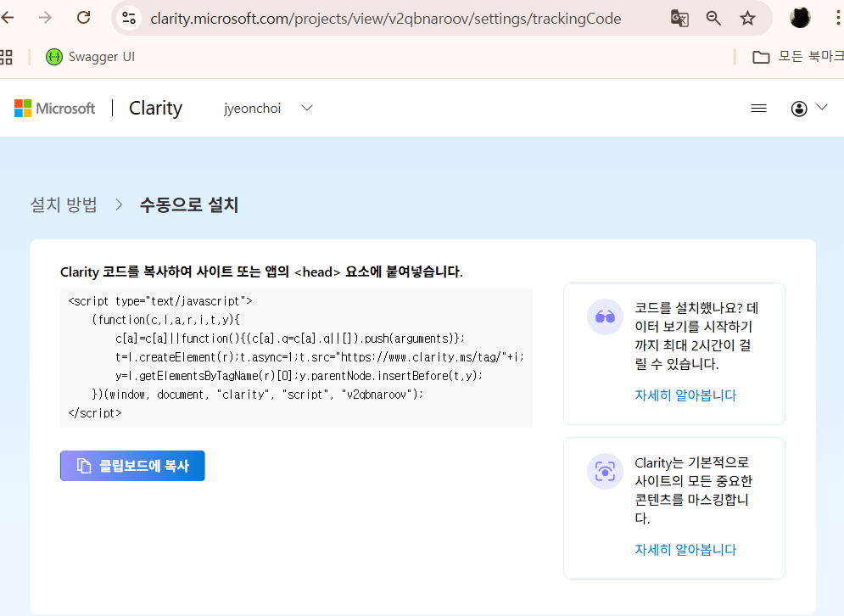Open the translate page icon
Image resolution: width=844 pixels, height=616 pixels.
click(679, 19)
